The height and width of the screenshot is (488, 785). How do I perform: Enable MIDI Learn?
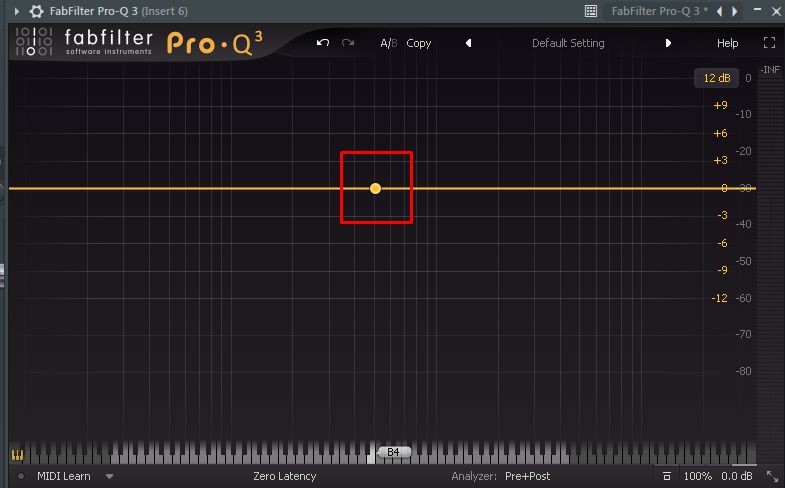point(64,476)
